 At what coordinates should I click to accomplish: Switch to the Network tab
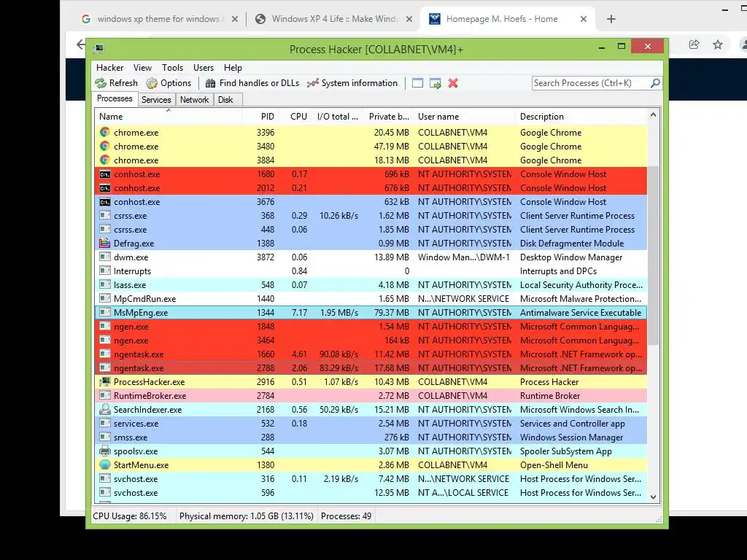point(194,99)
